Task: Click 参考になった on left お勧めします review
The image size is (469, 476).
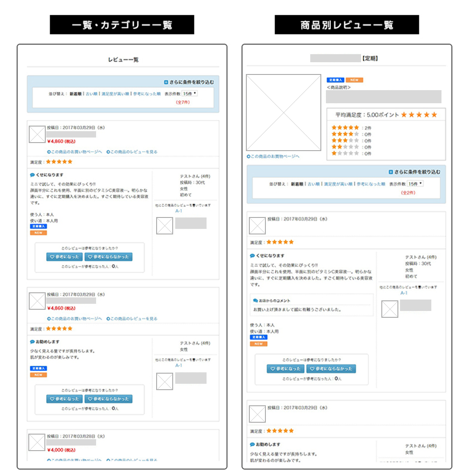Action: tap(64, 399)
